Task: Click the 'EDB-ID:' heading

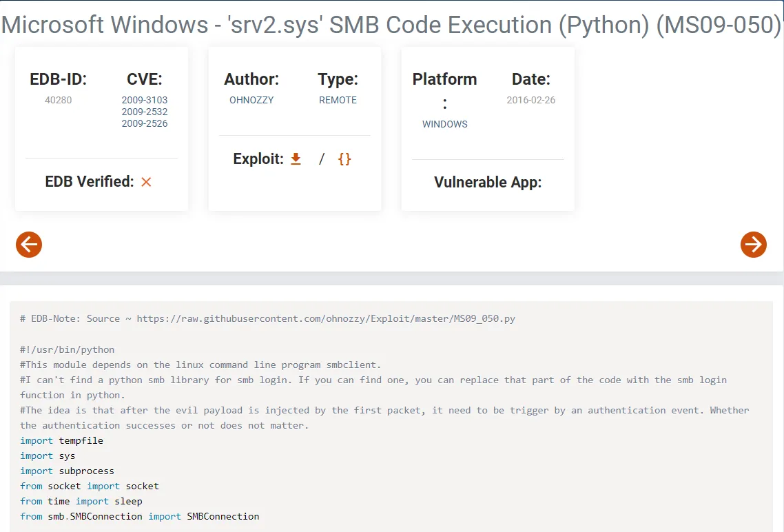Action: [59, 79]
